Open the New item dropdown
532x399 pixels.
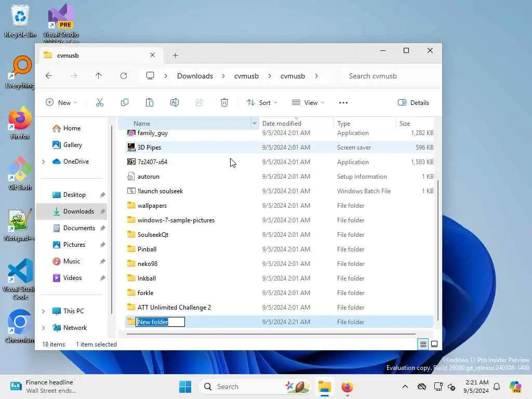tap(61, 102)
